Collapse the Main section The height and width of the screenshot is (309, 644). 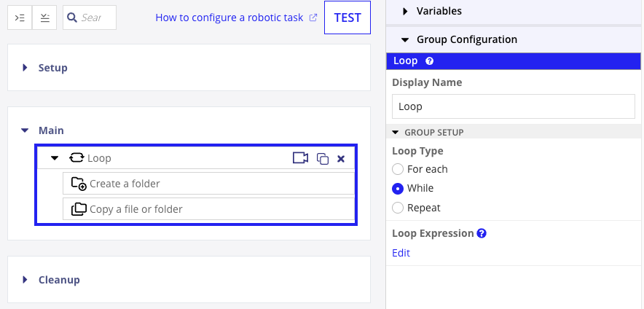point(25,130)
